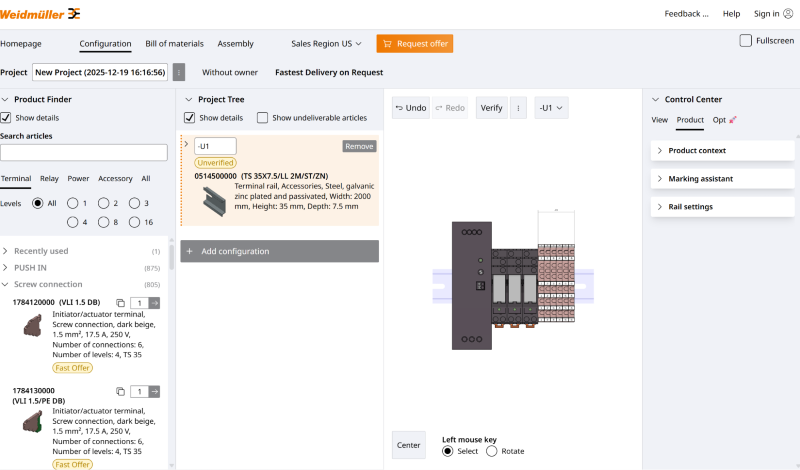Select Levels 16 radio button
Viewport: 800px width, 470px height.
[134, 222]
